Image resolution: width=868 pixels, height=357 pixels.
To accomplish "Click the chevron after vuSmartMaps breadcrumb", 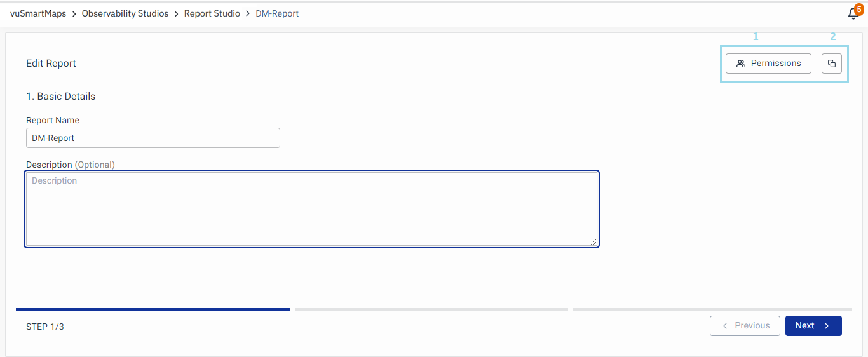I will point(74,14).
